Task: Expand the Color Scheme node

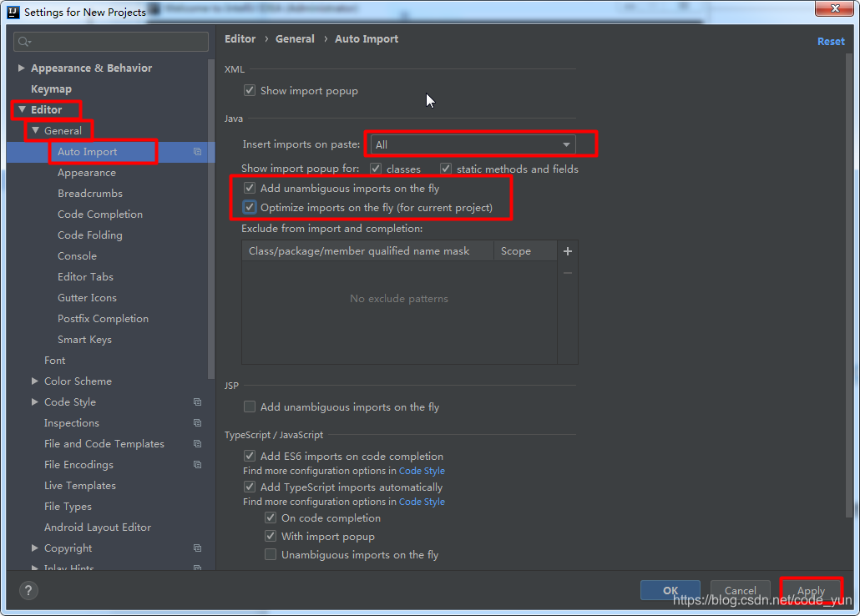Action: click(x=34, y=381)
